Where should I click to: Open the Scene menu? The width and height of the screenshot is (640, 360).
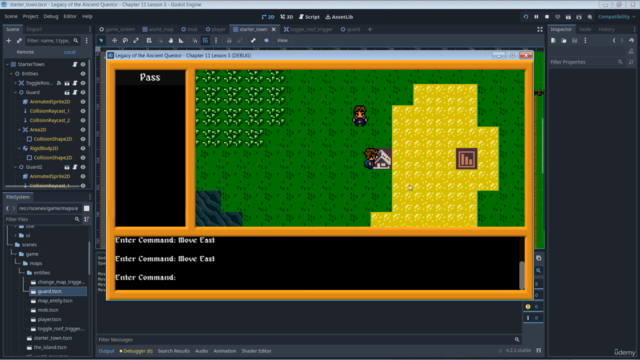point(11,16)
